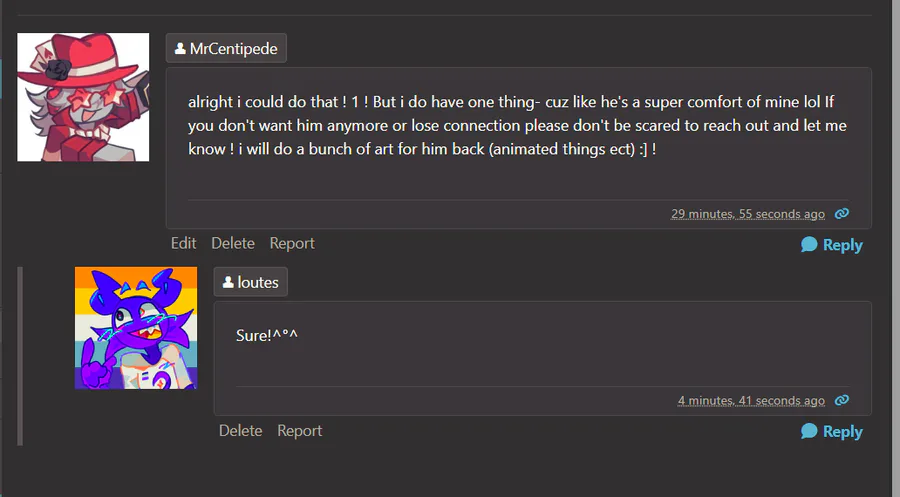Viewport: 900px width, 497px height.
Task: Click MrCentipede's comment text body
Action: click(x=500, y=125)
